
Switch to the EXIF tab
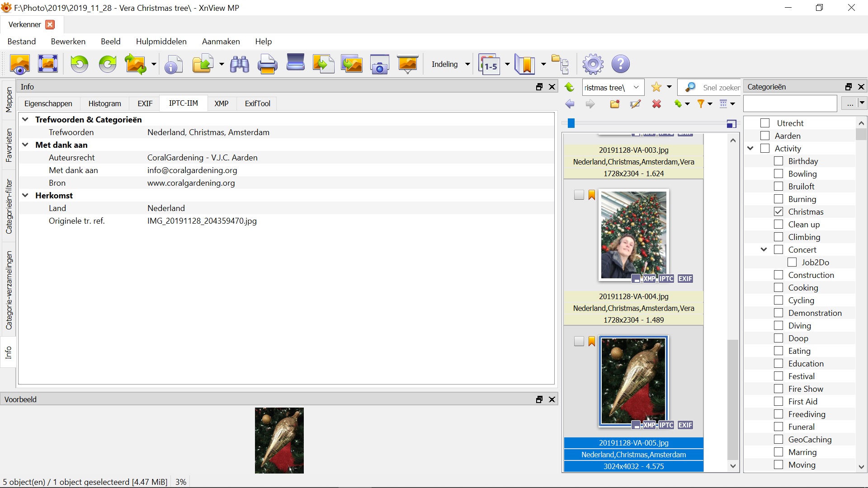(145, 103)
